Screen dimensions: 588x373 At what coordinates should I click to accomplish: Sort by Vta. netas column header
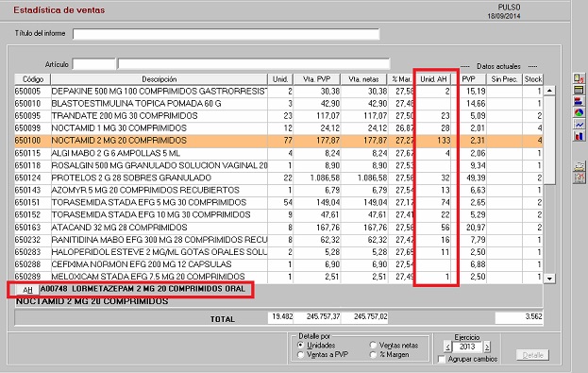[363, 79]
